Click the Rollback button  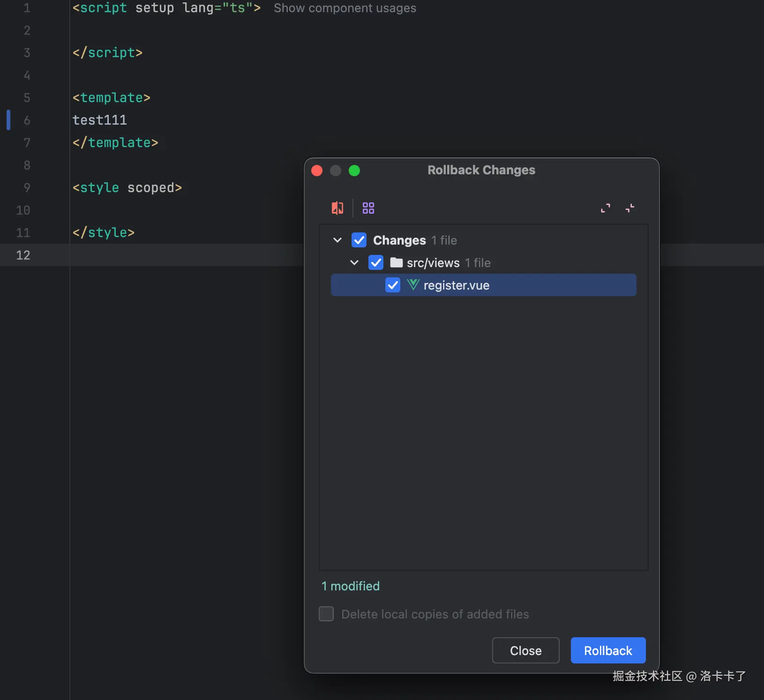coord(608,650)
